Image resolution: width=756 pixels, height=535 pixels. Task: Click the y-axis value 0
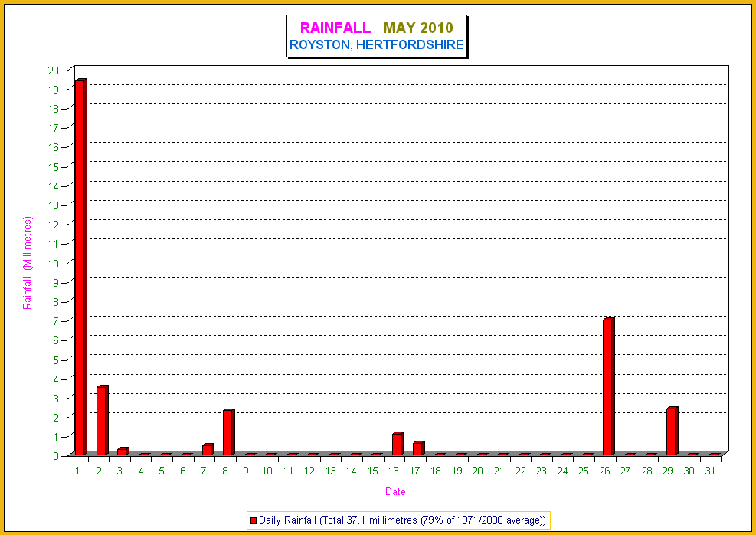click(56, 456)
